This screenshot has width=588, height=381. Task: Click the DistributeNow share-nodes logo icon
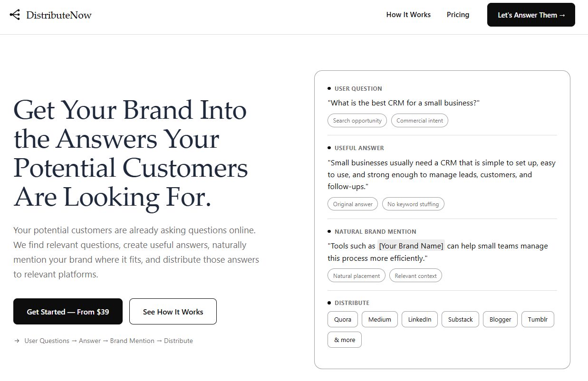pyautogui.click(x=15, y=15)
